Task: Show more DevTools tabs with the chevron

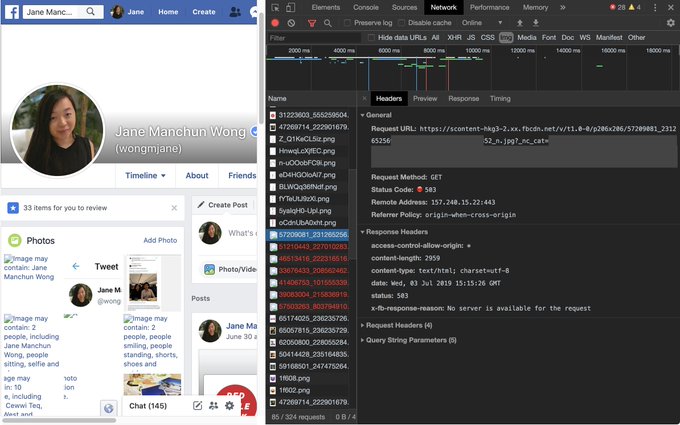Action: 562,7
